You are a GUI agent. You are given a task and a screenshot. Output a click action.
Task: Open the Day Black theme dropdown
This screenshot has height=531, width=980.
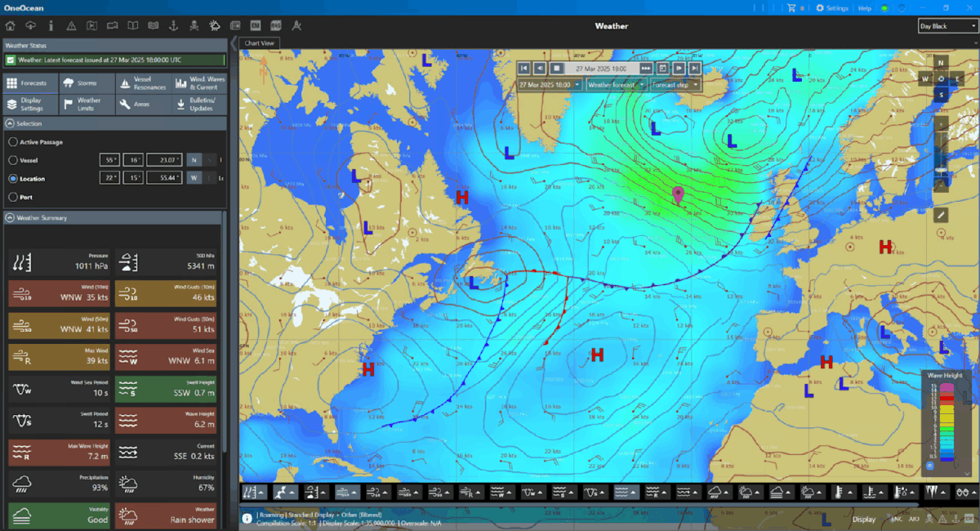[947, 26]
